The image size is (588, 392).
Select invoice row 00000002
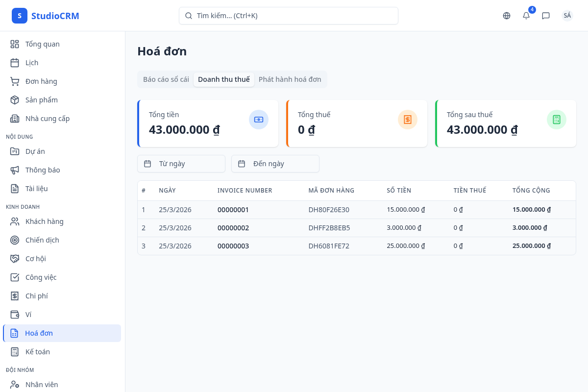pyautogui.click(x=233, y=228)
